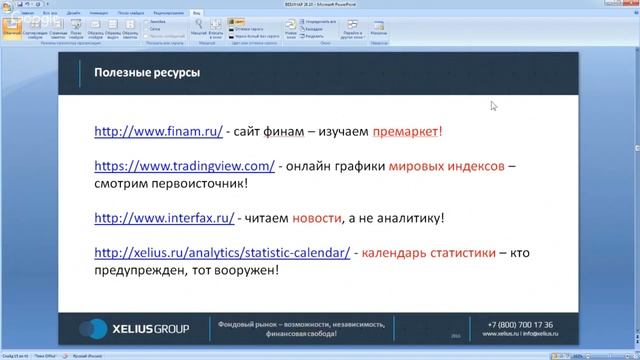Open Notes Master view (Образец заметок)
This screenshot has width=640, height=360.
tap(130, 29)
